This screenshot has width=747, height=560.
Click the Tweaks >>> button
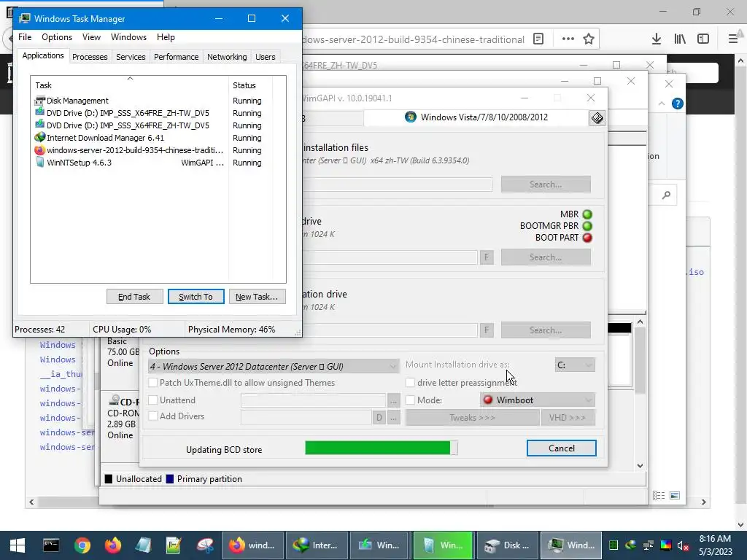coord(472,418)
